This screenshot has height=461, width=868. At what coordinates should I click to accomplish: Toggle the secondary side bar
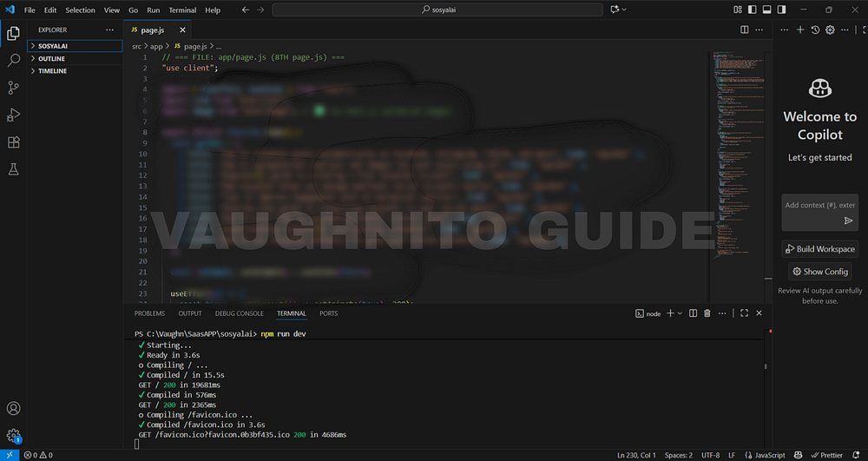pos(781,10)
